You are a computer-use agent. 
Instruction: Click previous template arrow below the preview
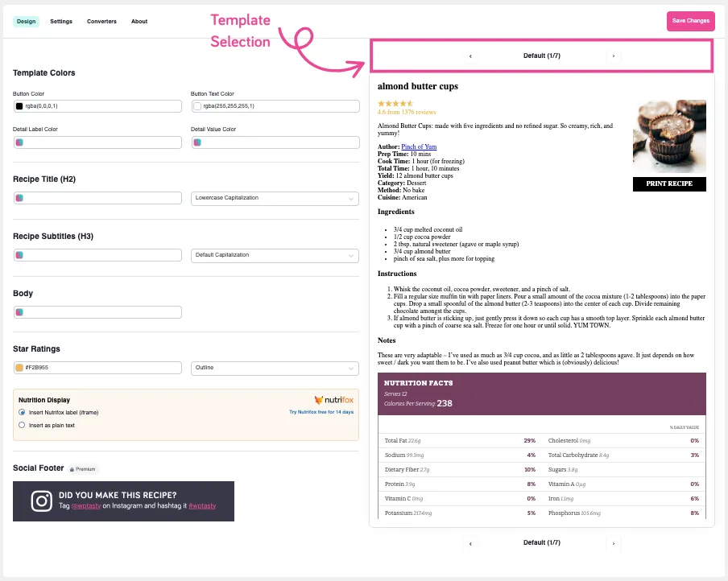click(x=470, y=543)
